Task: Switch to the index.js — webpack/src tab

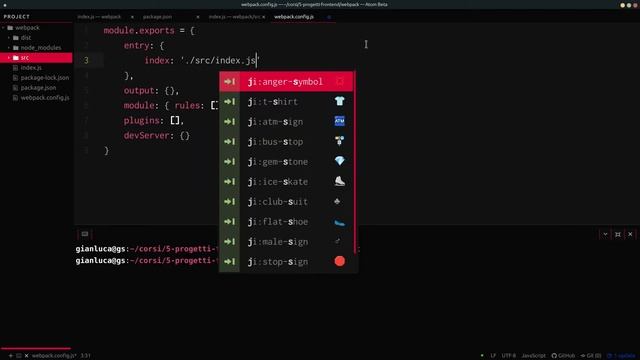Action: pyautogui.click(x=234, y=17)
